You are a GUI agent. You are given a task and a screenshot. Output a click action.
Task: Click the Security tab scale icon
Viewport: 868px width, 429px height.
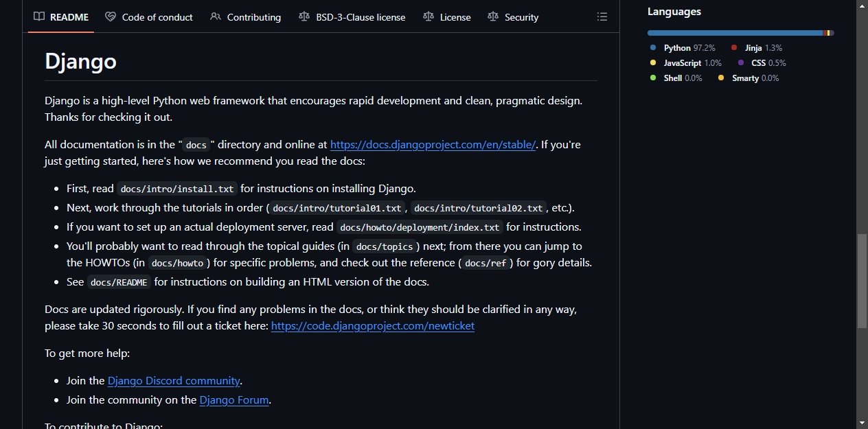click(x=493, y=16)
